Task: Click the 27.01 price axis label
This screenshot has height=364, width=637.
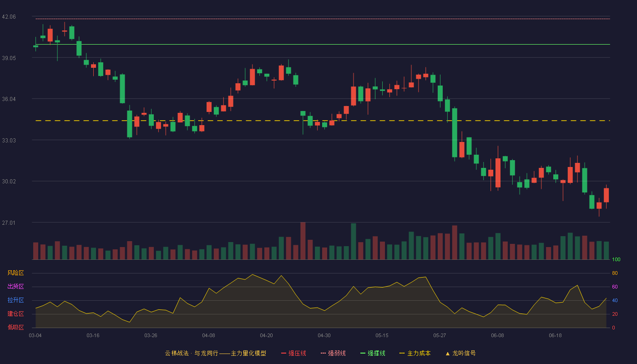Action: [9, 222]
